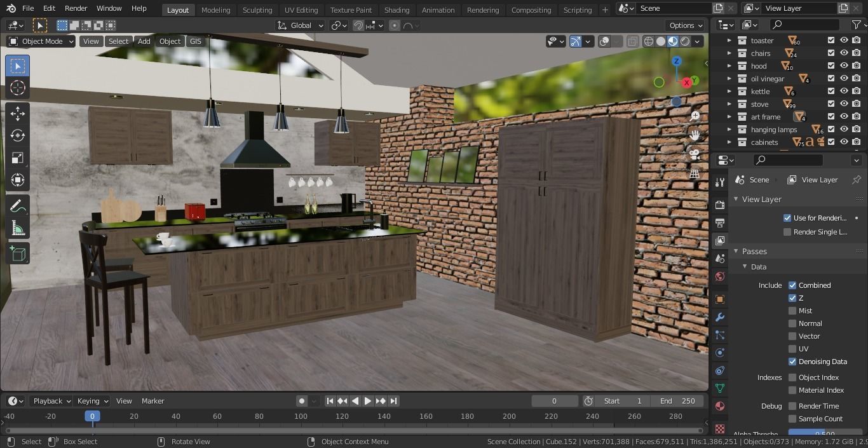Screen dimensions: 868x448
Task: Open the Object properties tab
Action: click(x=720, y=299)
